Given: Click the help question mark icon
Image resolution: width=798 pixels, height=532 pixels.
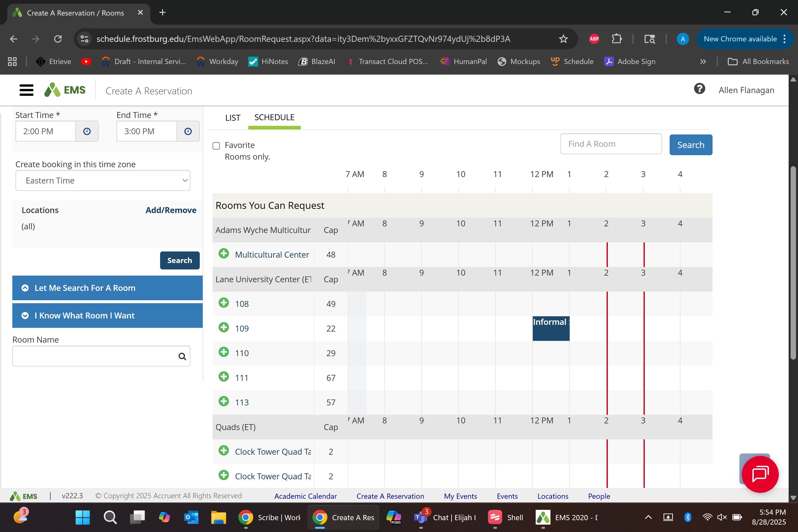Looking at the screenshot, I should (699, 89).
